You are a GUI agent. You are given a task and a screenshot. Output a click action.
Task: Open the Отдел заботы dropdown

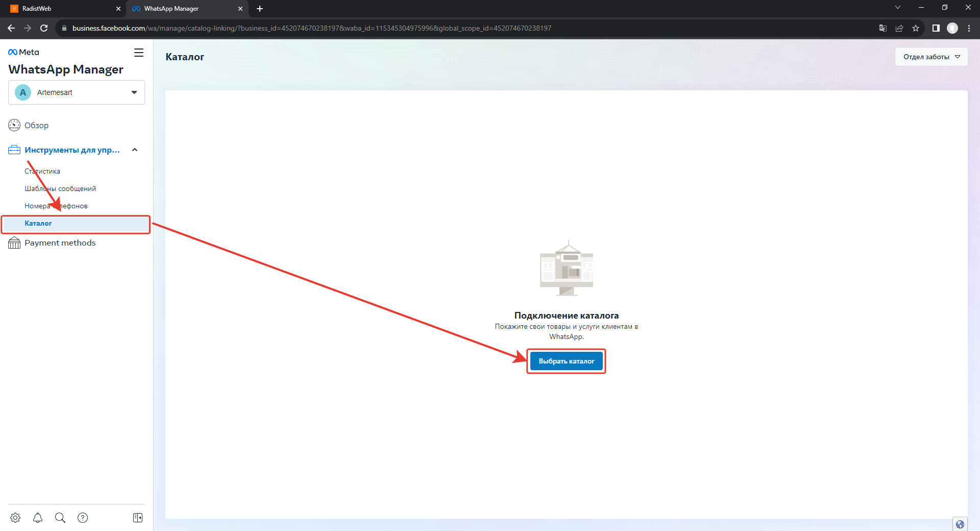[x=931, y=57]
